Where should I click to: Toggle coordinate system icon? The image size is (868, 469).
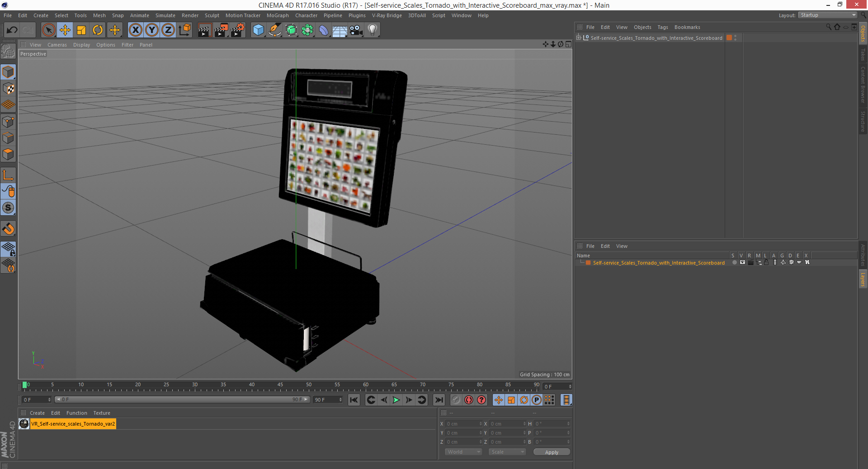[x=185, y=30]
